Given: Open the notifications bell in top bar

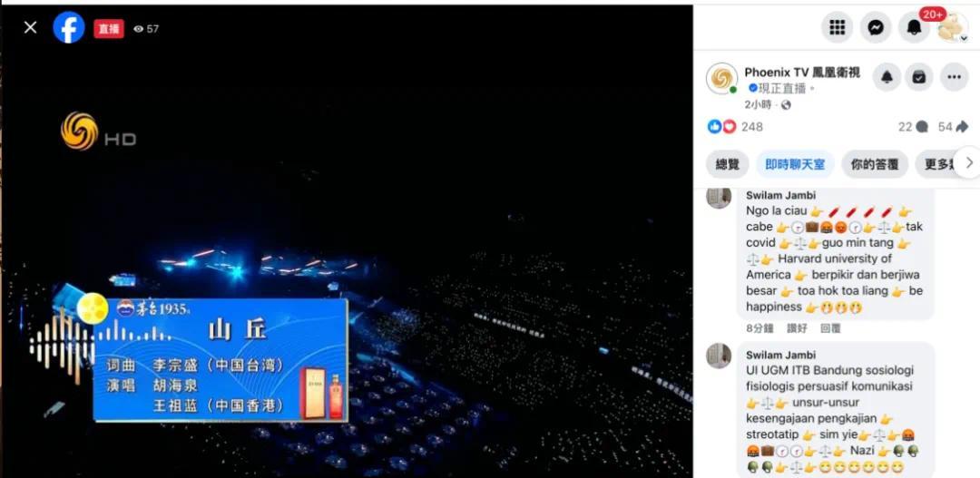Looking at the screenshot, I should click(915, 27).
